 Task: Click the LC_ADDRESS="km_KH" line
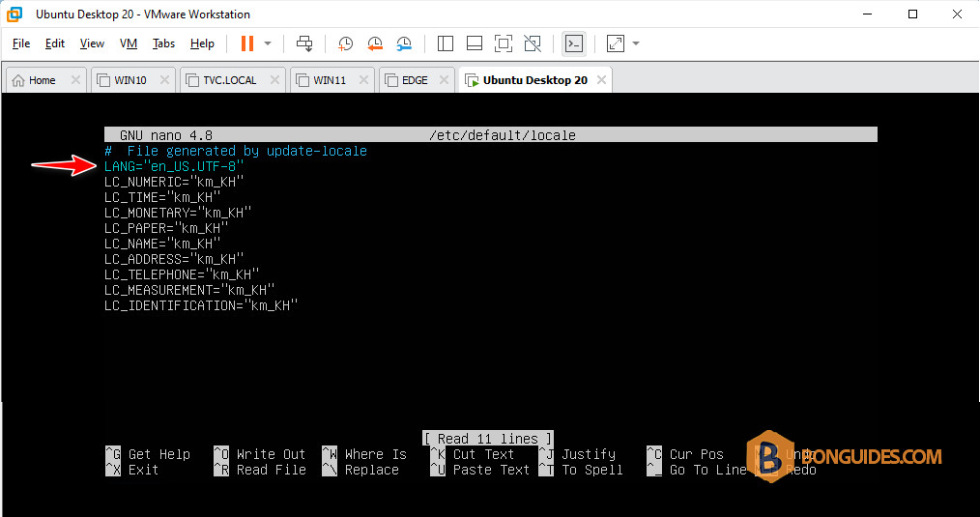[x=174, y=259]
